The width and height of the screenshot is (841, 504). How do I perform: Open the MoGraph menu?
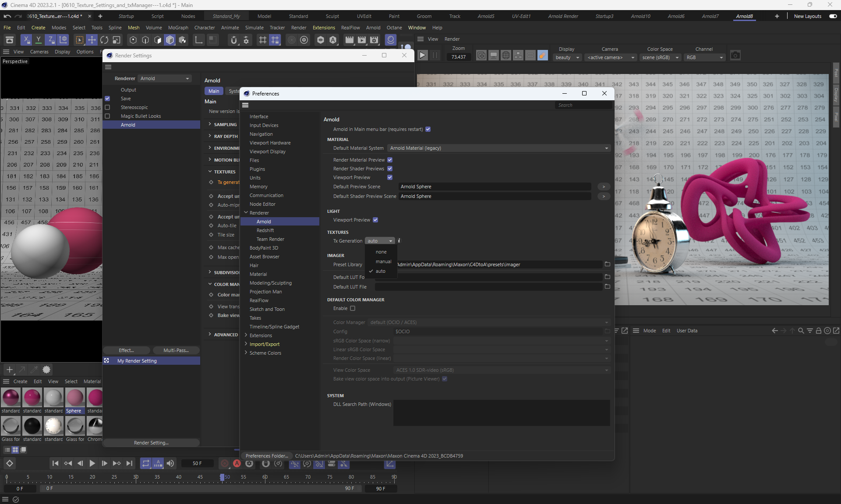tap(178, 28)
